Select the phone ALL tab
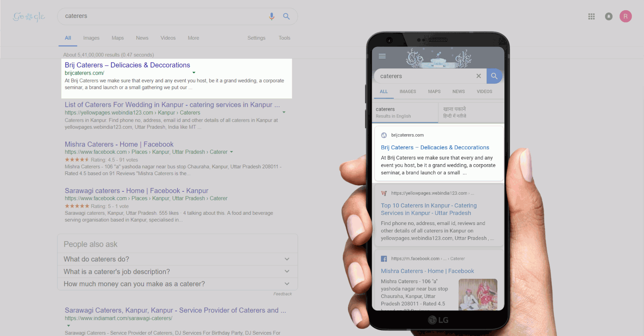Image resolution: width=644 pixels, height=336 pixels. tap(384, 92)
